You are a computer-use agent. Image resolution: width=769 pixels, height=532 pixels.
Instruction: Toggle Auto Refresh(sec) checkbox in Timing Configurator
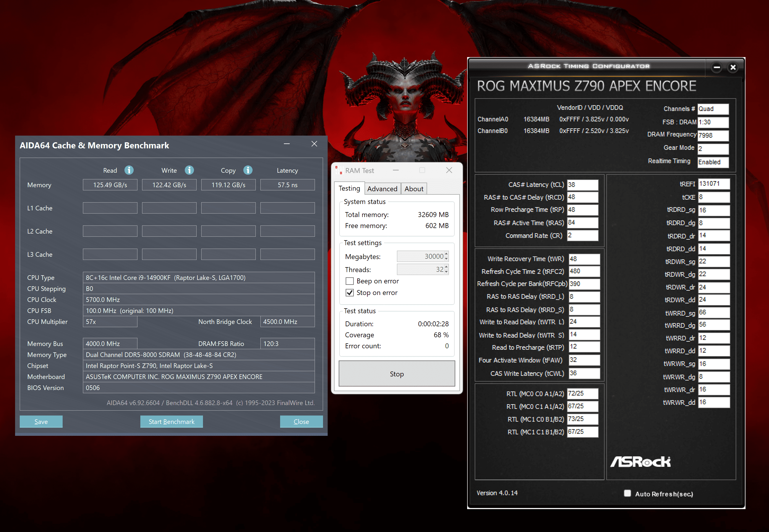(x=627, y=493)
